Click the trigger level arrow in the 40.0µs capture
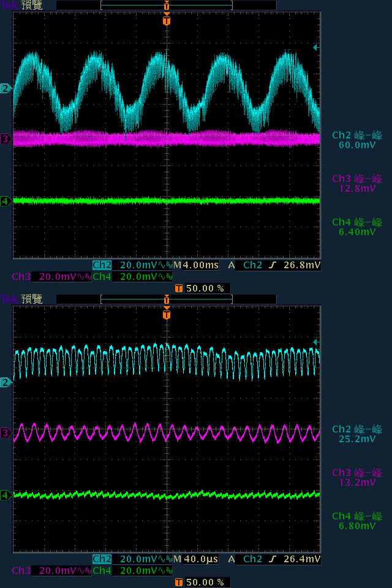Screen dimensions: 392x588 click(316, 342)
